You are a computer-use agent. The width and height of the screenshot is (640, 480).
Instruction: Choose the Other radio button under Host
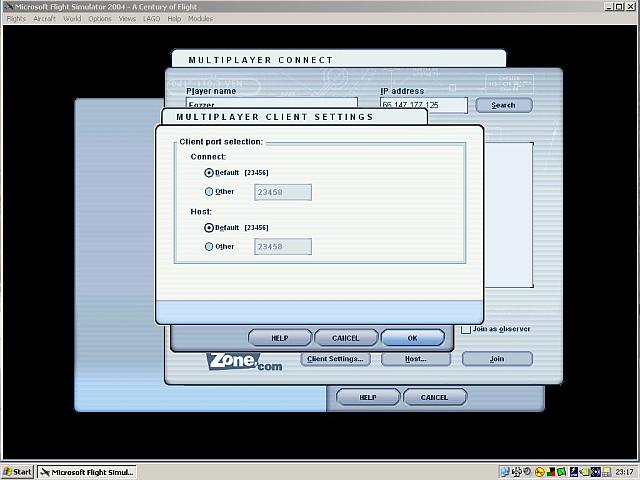(209, 246)
